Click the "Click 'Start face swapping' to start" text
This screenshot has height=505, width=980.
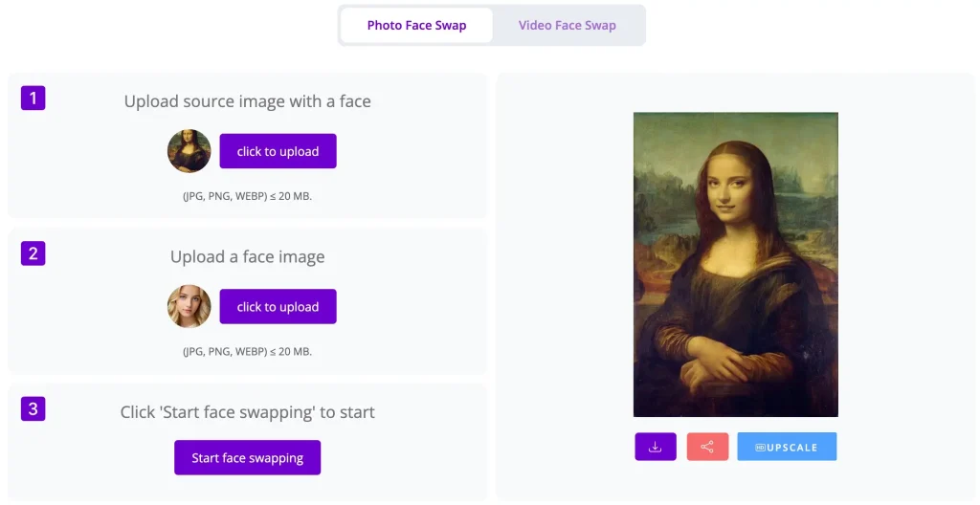click(248, 412)
